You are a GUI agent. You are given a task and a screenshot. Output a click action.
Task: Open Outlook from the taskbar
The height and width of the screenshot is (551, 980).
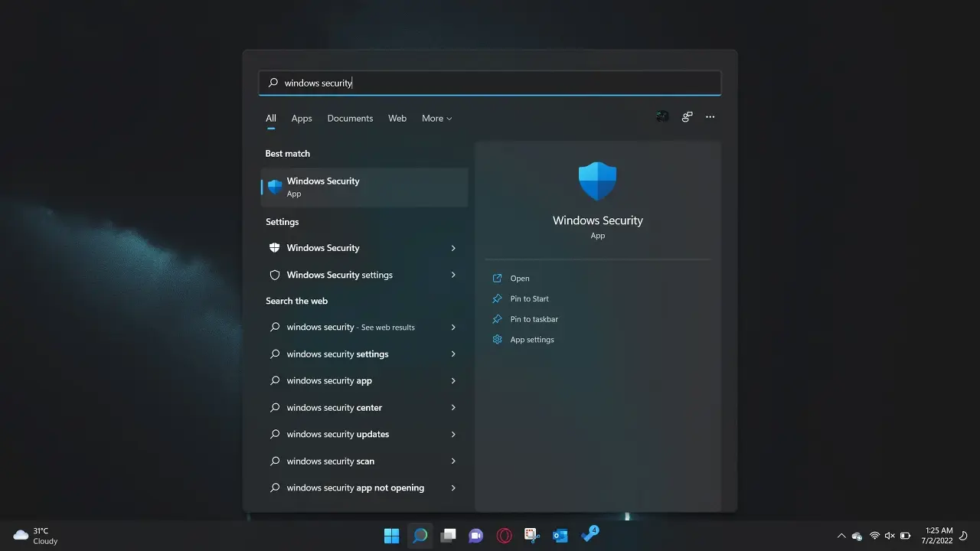coord(560,536)
